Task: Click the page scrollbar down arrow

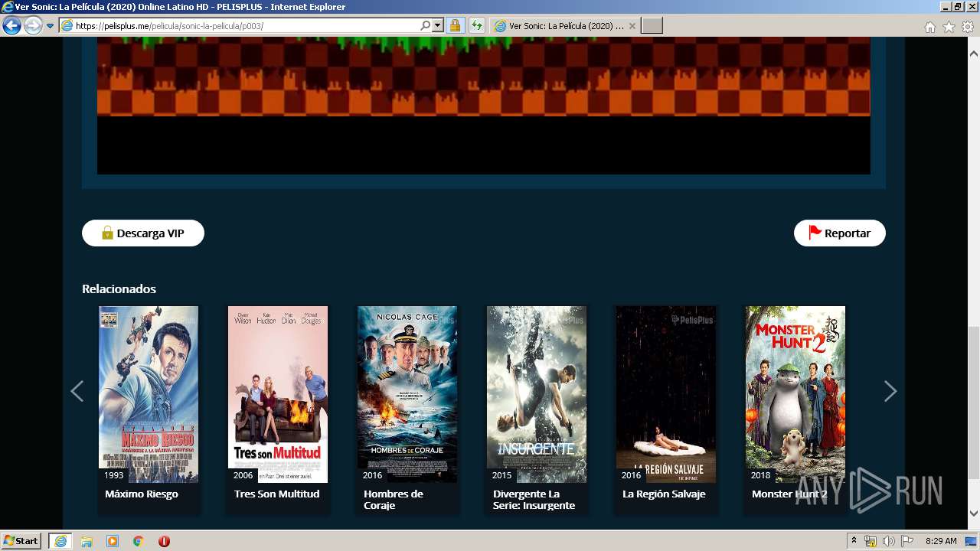Action: [x=973, y=514]
